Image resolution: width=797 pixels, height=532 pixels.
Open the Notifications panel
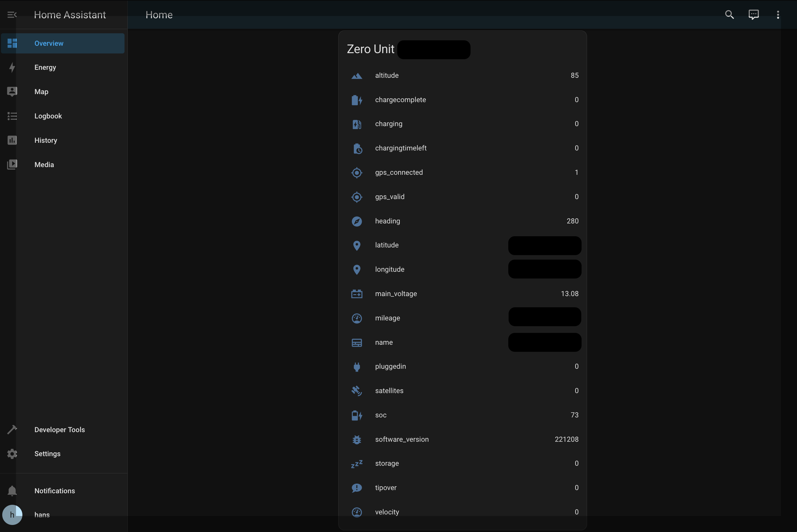point(54,491)
